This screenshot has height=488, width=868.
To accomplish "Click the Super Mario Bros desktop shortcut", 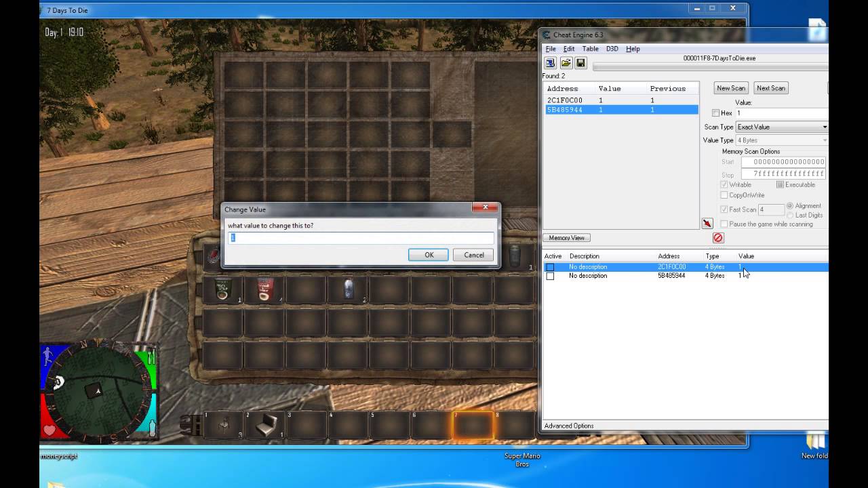I will click(522, 460).
